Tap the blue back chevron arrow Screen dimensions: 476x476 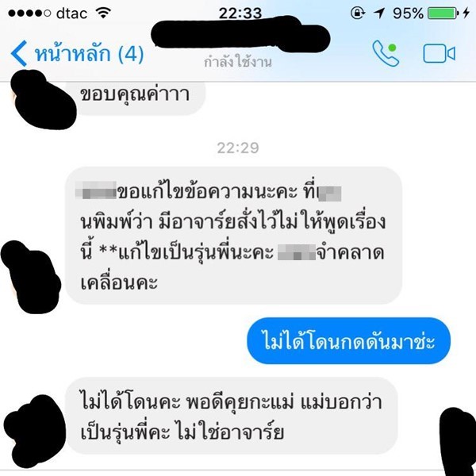19,53
